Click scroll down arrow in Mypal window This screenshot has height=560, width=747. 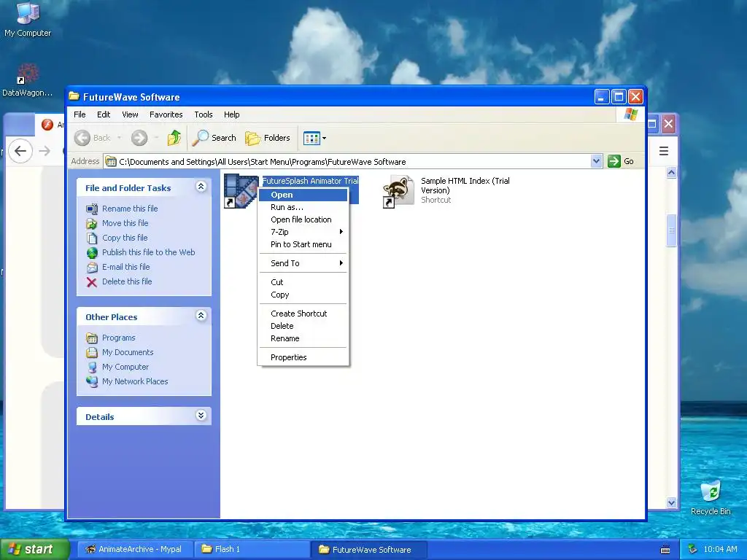(671, 502)
